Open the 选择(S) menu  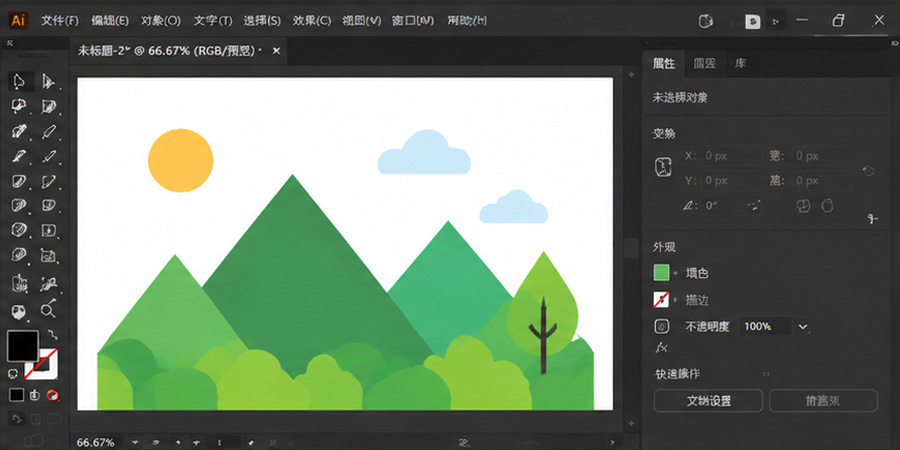(262, 21)
